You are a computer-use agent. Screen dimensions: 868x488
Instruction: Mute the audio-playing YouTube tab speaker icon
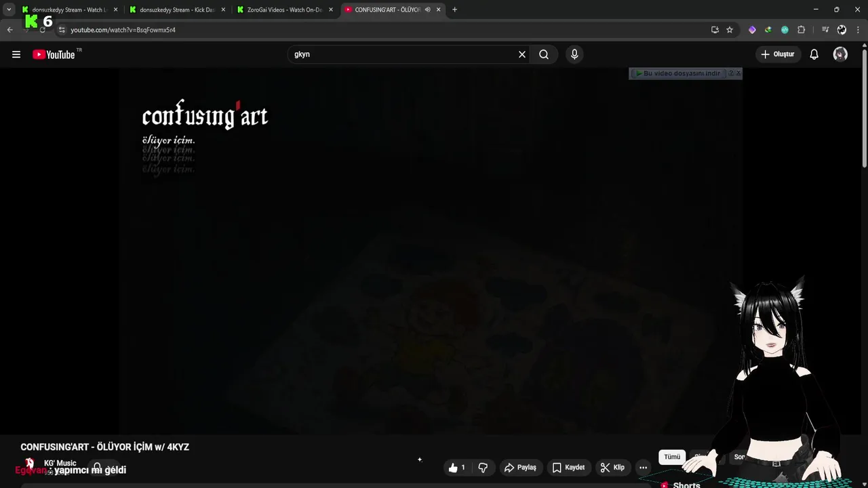427,9
